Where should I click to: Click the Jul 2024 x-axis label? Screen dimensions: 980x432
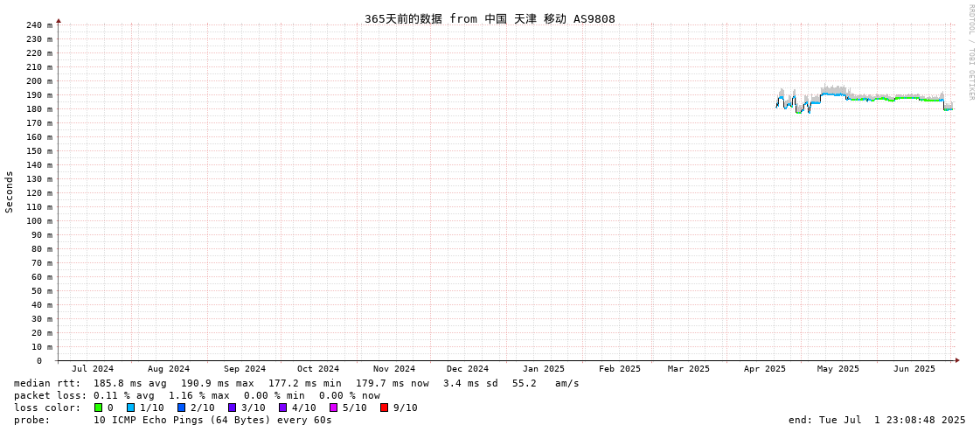[94, 369]
